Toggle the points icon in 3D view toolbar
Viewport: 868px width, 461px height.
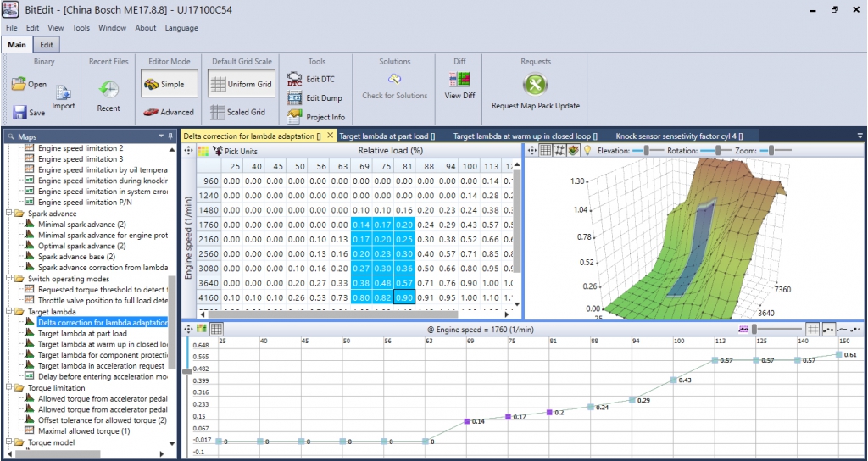[559, 150]
